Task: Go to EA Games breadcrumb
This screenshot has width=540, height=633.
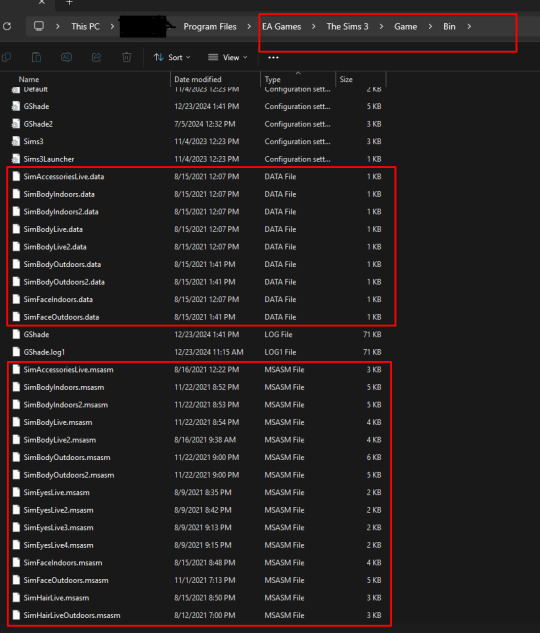Action: (x=282, y=27)
